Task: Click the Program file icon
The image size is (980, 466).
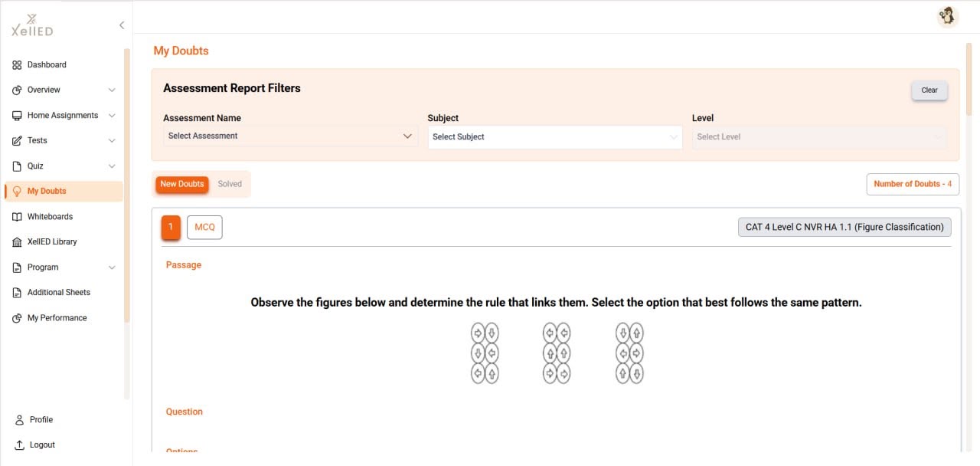Action: click(x=17, y=267)
